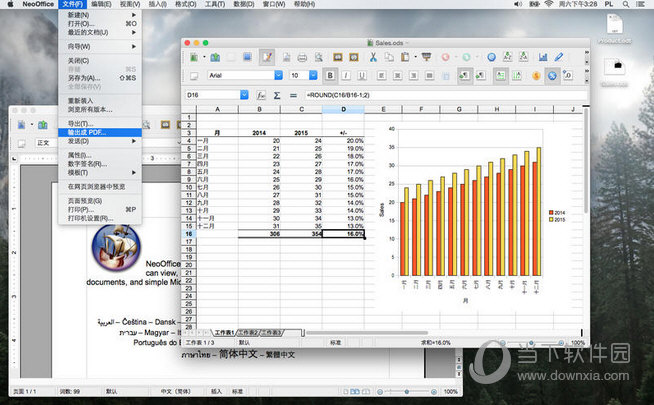Expand the Paste options arrow

tap(415, 57)
